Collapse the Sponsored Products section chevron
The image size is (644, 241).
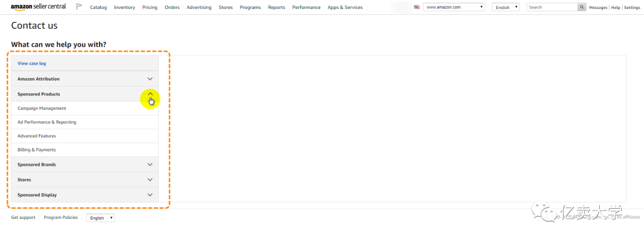pyautogui.click(x=150, y=94)
